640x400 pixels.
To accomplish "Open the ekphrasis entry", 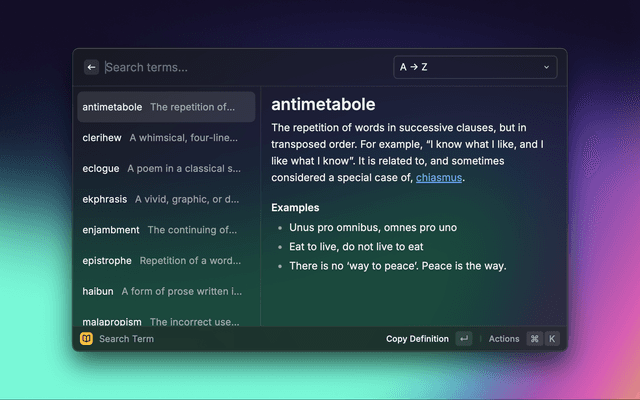I will point(166,199).
